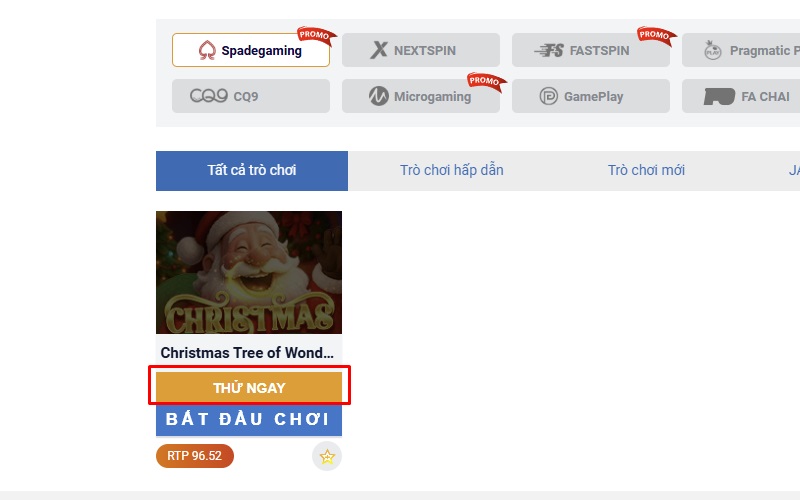This screenshot has height=500, width=800.
Task: Open the Trò chơi hấp dẫn tab
Action: point(452,170)
